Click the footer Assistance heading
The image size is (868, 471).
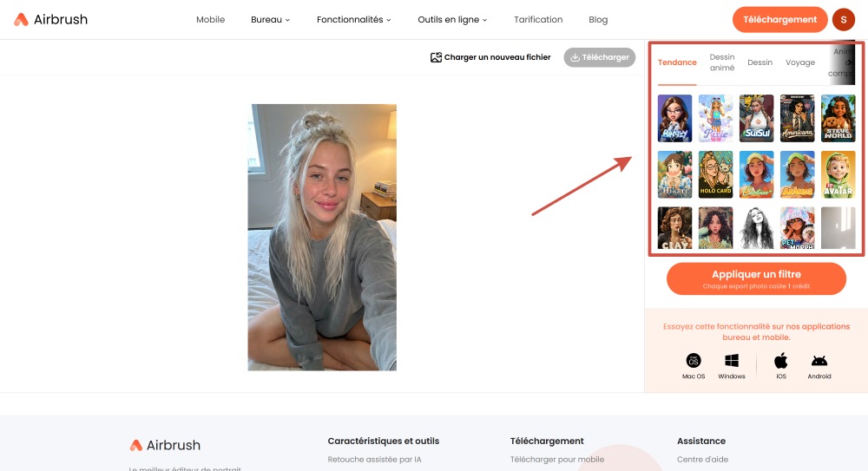pyautogui.click(x=700, y=442)
